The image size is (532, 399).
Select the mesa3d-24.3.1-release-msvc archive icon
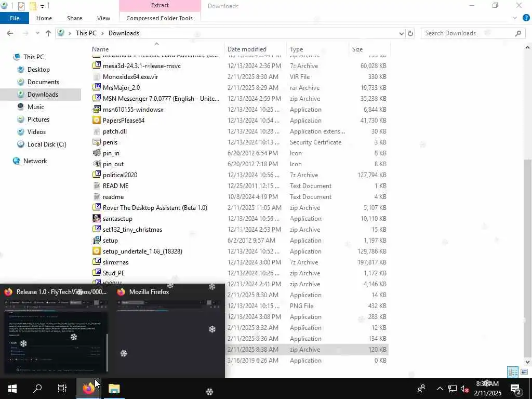coord(97,66)
